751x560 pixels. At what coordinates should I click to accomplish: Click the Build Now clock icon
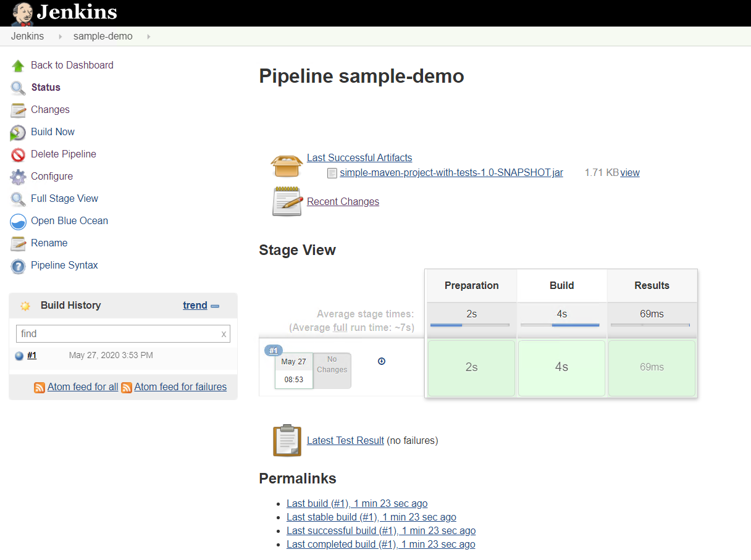click(x=18, y=133)
